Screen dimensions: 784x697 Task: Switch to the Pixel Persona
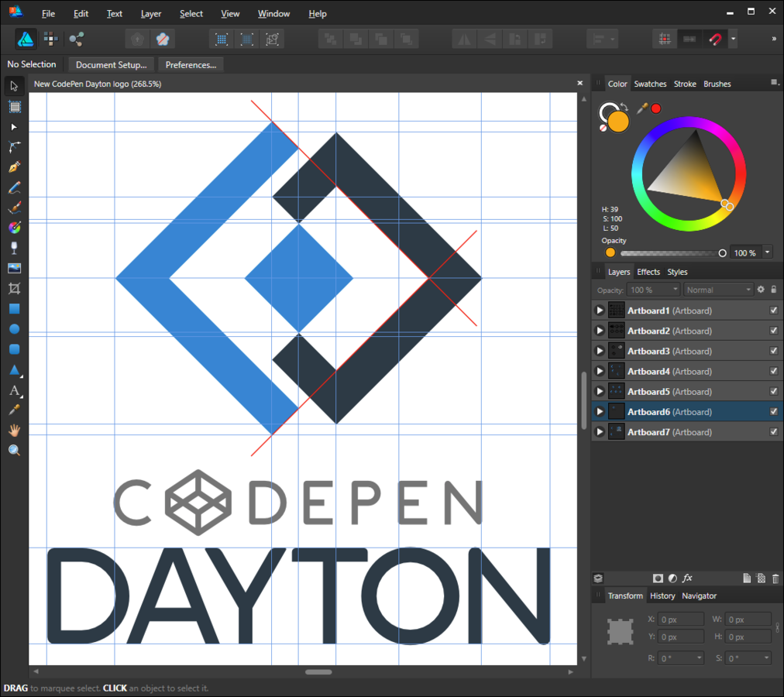coord(50,39)
